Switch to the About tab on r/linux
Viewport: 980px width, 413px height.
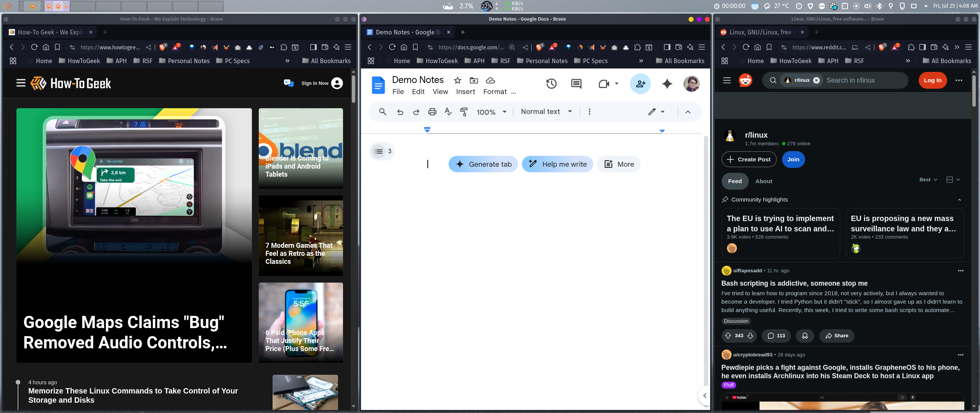point(763,181)
